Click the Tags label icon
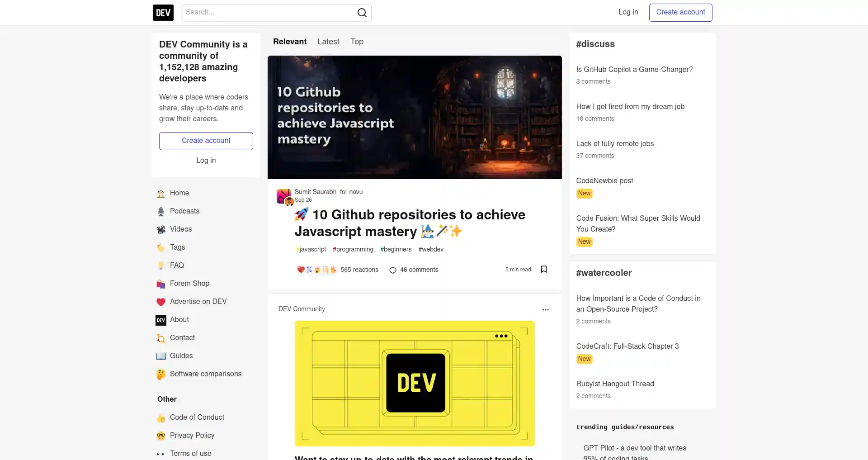Screen dimensions: 868x460 161,248
